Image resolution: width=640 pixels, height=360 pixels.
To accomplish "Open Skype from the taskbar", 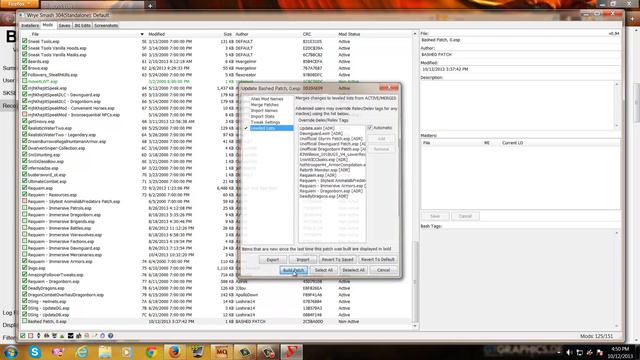I will (35, 352).
